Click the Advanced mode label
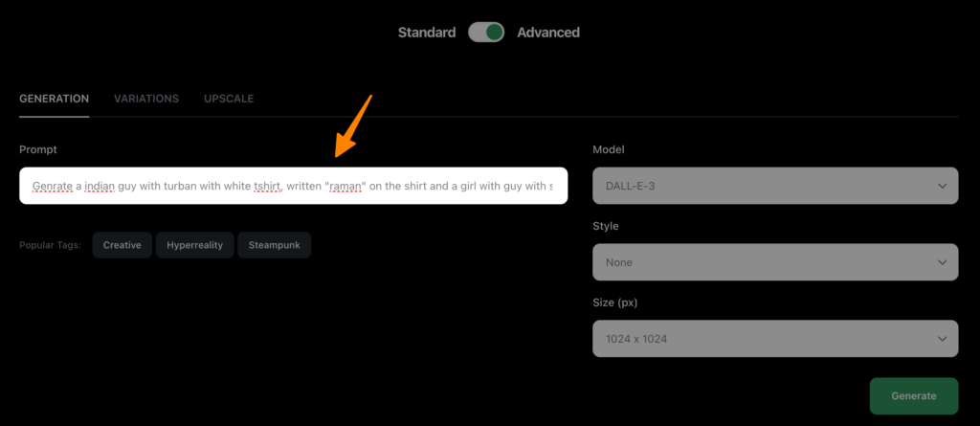 (x=548, y=33)
